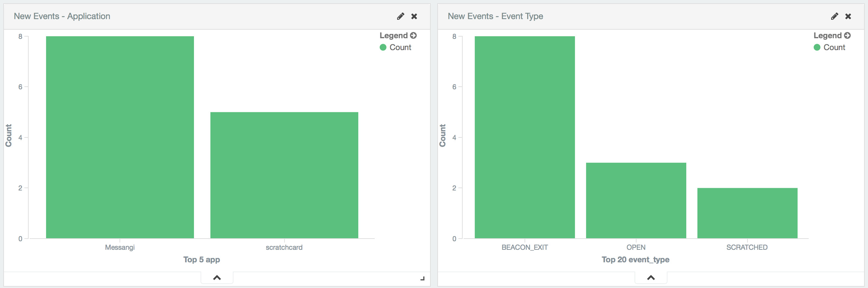This screenshot has width=868, height=288.
Task: Select the Count legend label in Application chart
Action: [x=400, y=47]
